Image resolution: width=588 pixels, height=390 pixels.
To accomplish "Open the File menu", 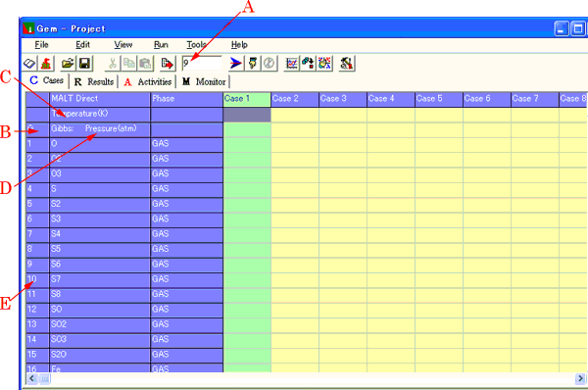I will click(41, 45).
